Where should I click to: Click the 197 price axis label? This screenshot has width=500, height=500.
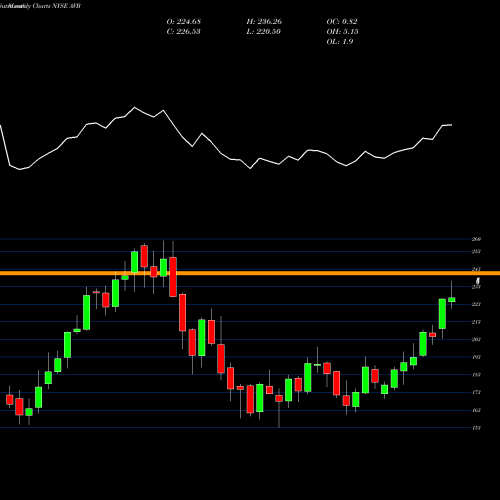click(476, 357)
